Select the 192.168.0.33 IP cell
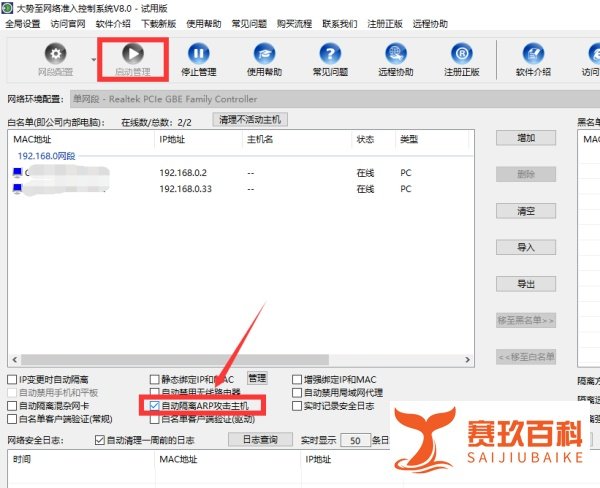Viewport: 600px width, 488px height. click(186, 189)
